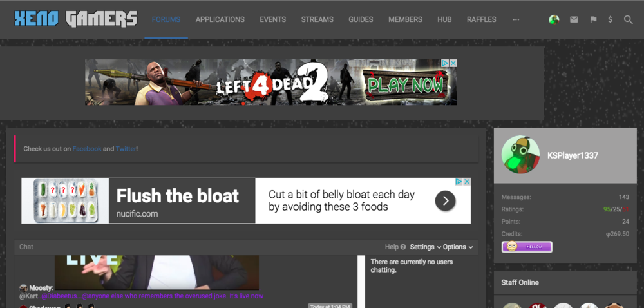This screenshot has height=308, width=644.
Task: Open the inbox envelope icon
Action: pyautogui.click(x=574, y=19)
